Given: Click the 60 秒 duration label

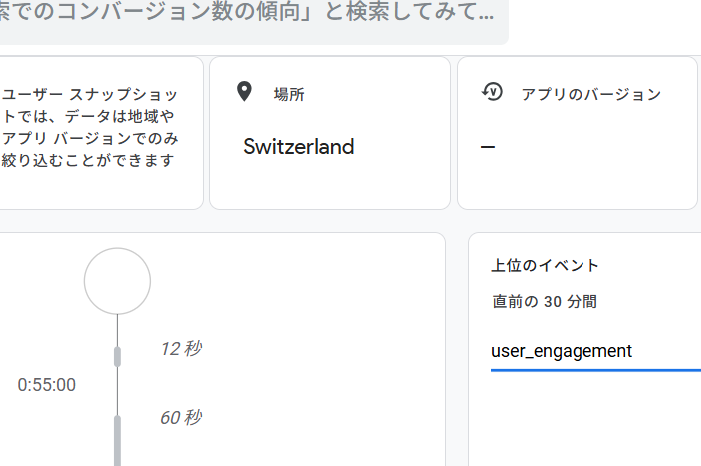Looking at the screenshot, I should pos(181,417).
